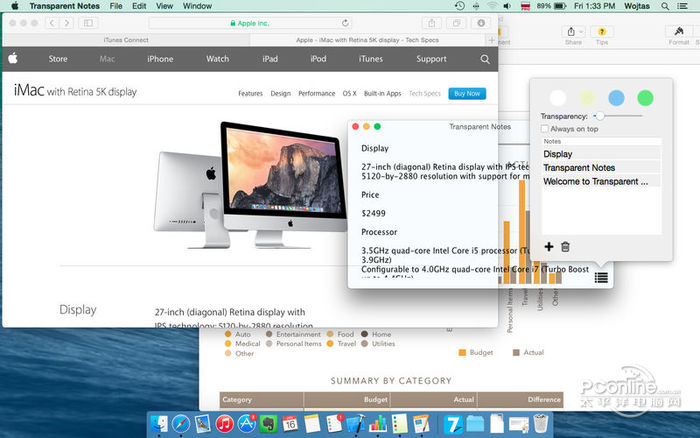
Task: Open Performance link on iMac page
Action: 317,93
